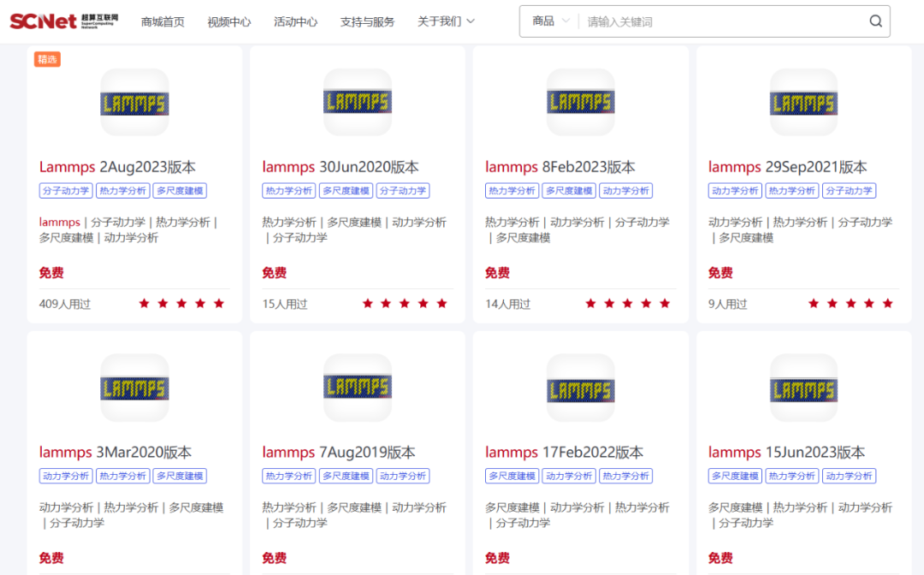Click the search magnifier icon
The width and height of the screenshot is (924, 575).
(x=875, y=21)
